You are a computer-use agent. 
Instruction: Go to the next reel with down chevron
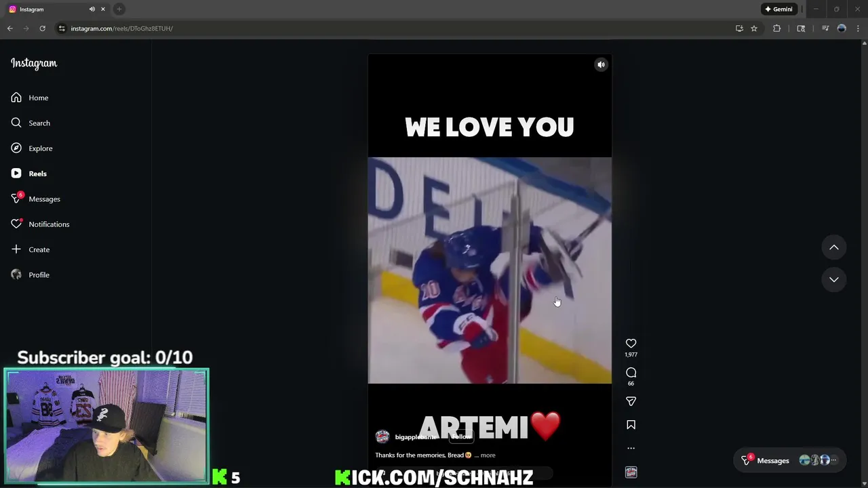click(834, 279)
